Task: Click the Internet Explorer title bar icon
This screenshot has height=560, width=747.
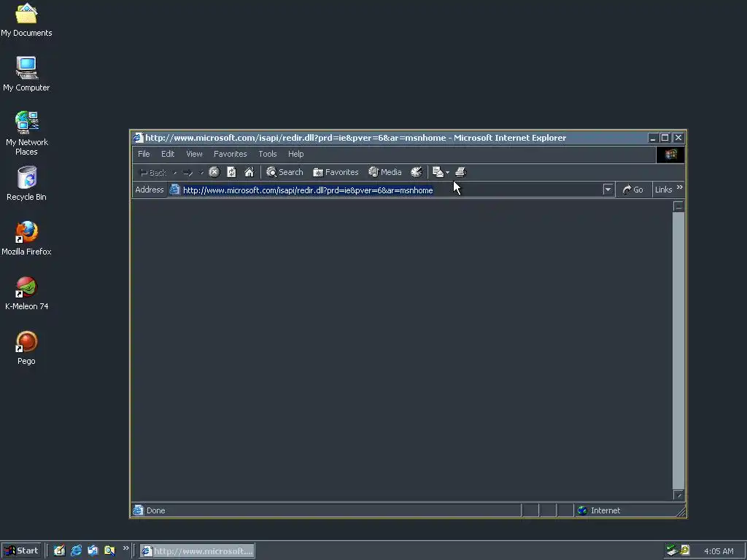Action: (x=138, y=138)
